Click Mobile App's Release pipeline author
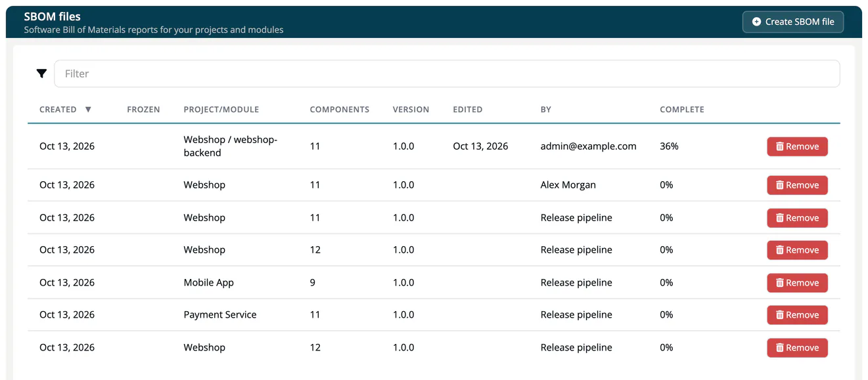This screenshot has width=868, height=380. [576, 283]
